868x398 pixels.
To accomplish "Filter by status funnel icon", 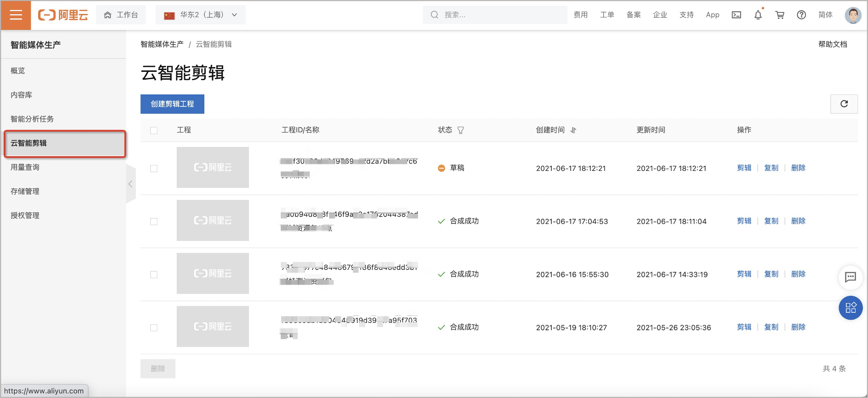I will (x=461, y=130).
